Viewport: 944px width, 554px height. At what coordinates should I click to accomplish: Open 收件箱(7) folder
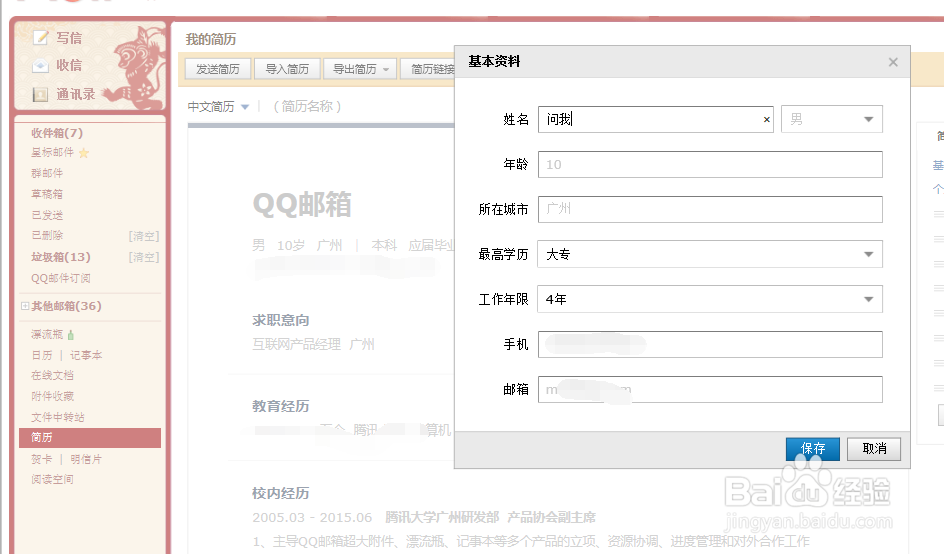(57, 133)
